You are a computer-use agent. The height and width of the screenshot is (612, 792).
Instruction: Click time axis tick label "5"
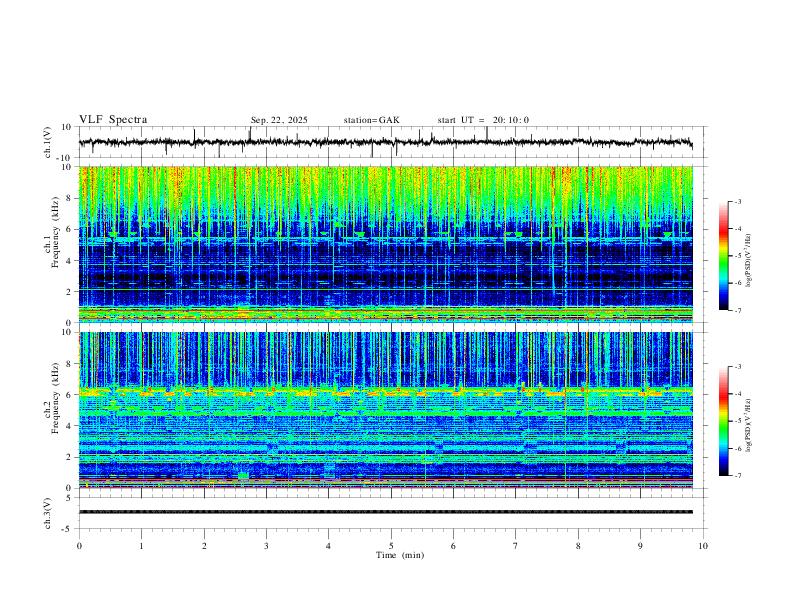coord(391,546)
